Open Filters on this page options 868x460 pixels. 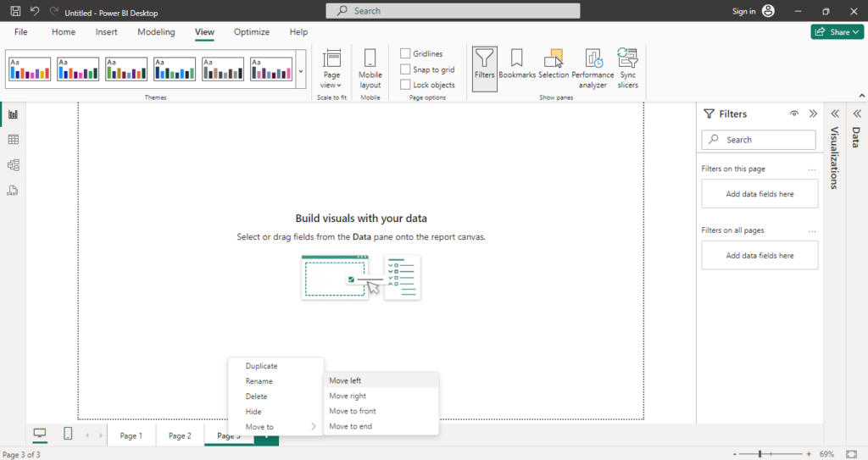coord(811,169)
